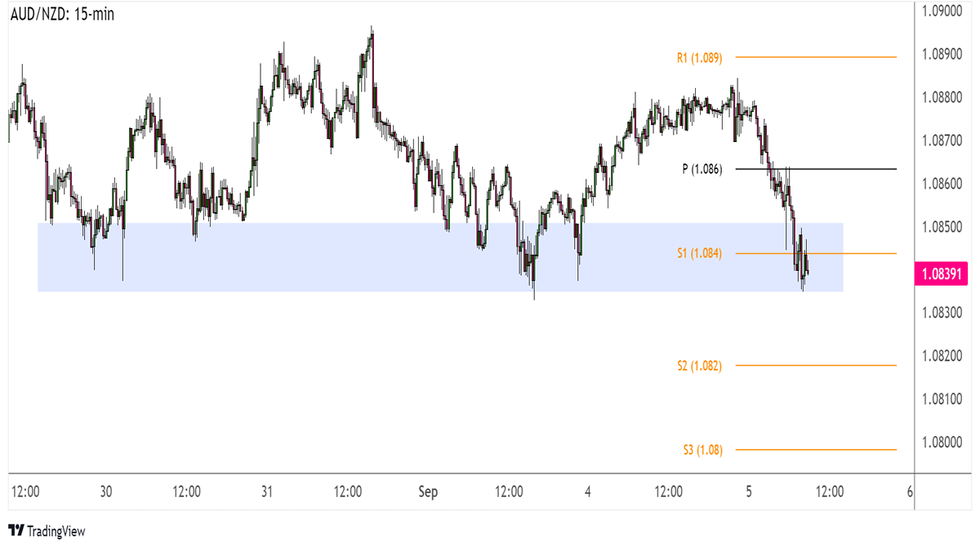Click the Sep label on time axis
Screen dimensions: 980x551
point(428,492)
